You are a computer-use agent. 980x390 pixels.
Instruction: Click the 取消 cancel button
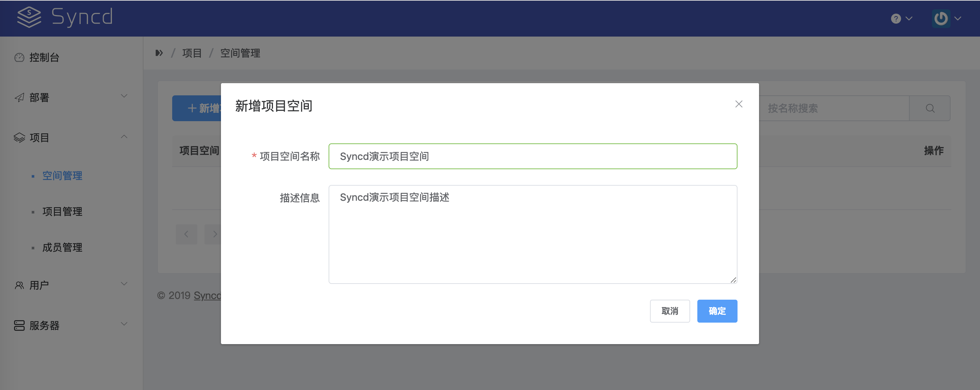[x=670, y=311]
